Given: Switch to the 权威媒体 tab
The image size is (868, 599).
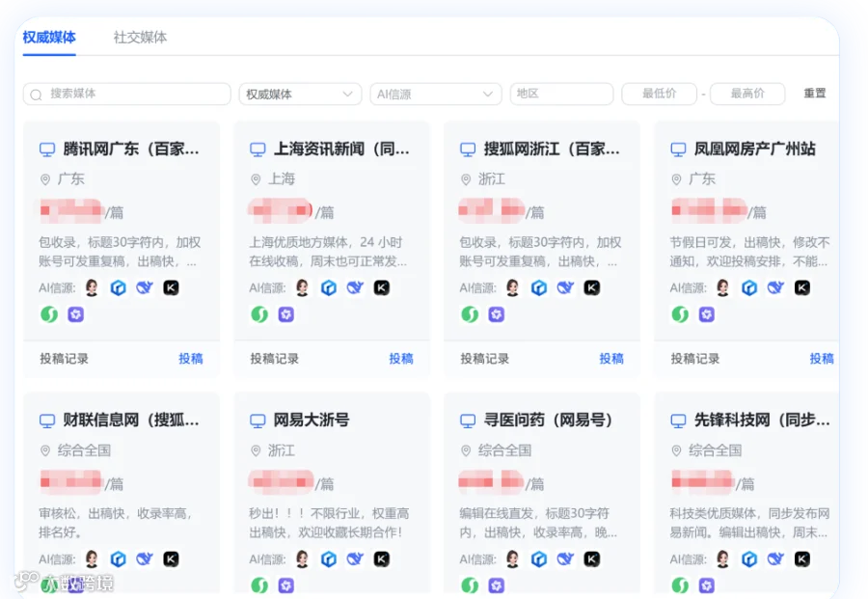Looking at the screenshot, I should 49,37.
